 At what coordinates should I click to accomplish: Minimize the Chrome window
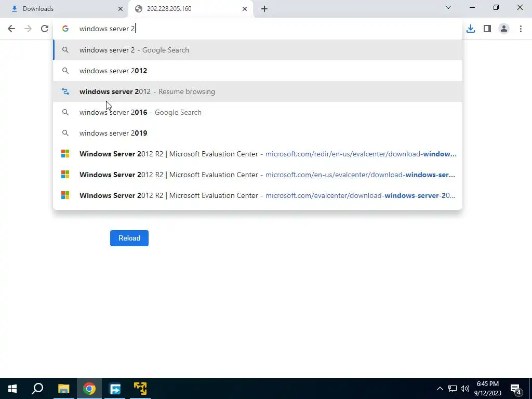472,7
